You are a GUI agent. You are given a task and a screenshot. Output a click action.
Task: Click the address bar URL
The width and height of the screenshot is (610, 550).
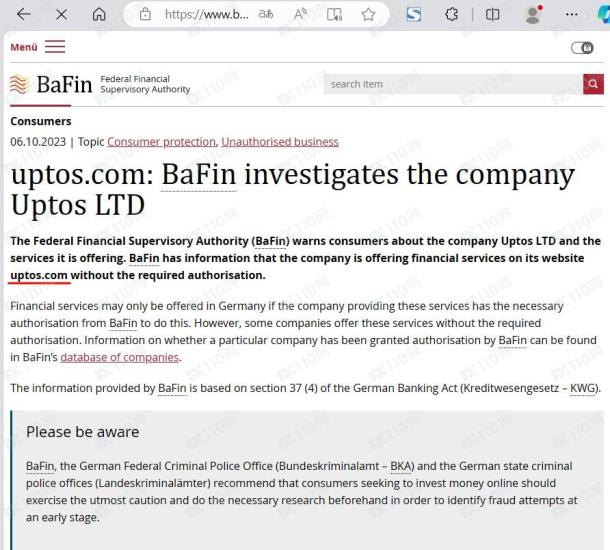[x=207, y=14]
